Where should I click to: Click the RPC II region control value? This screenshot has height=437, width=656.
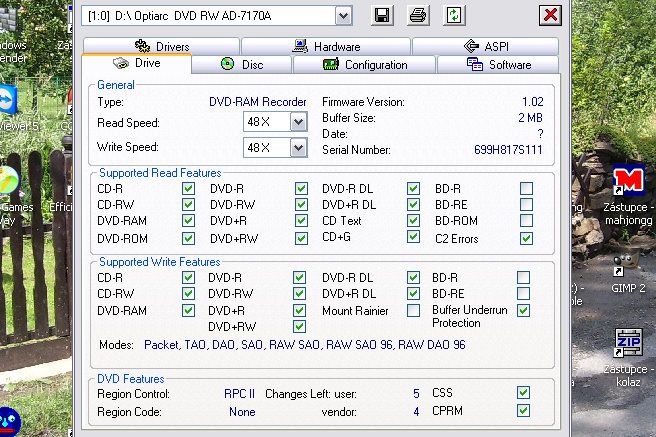point(239,394)
